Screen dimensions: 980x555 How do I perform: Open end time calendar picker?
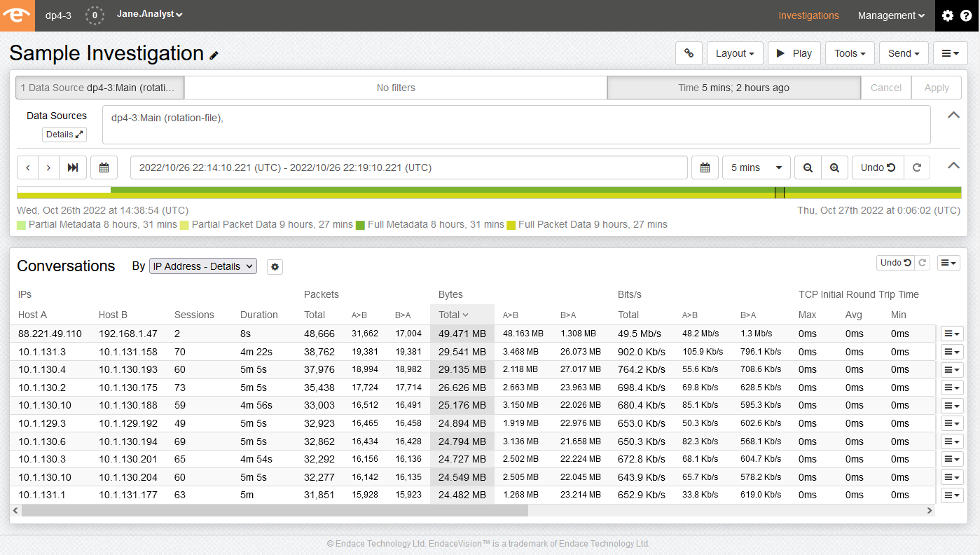[x=705, y=167]
